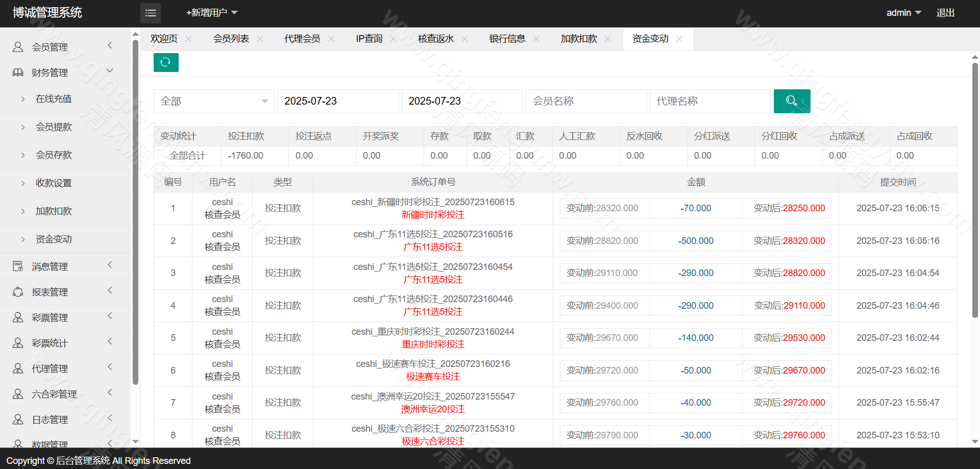Switch to the 银行信息 tab
This screenshot has width=980, height=469.
coord(507,39)
